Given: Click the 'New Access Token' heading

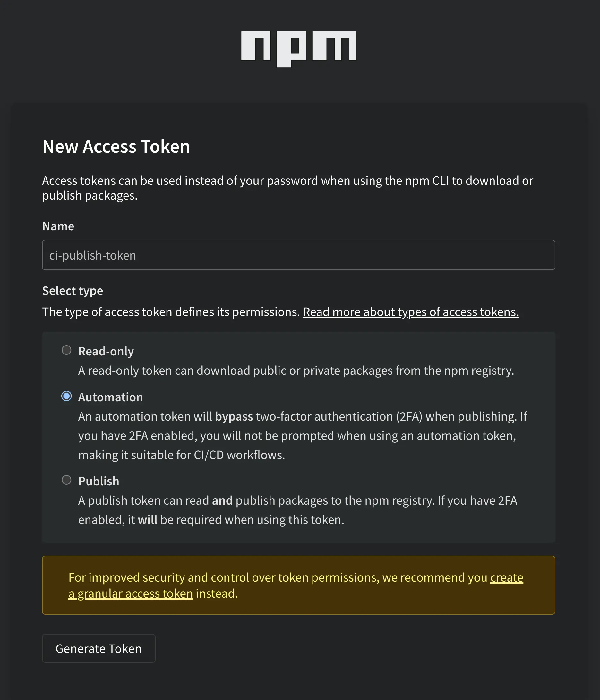Looking at the screenshot, I should tap(116, 147).
